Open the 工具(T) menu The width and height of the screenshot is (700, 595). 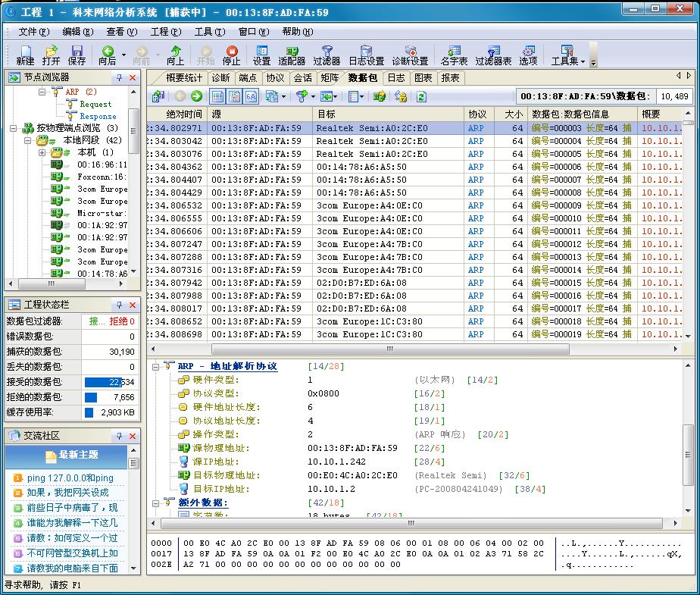[x=209, y=32]
